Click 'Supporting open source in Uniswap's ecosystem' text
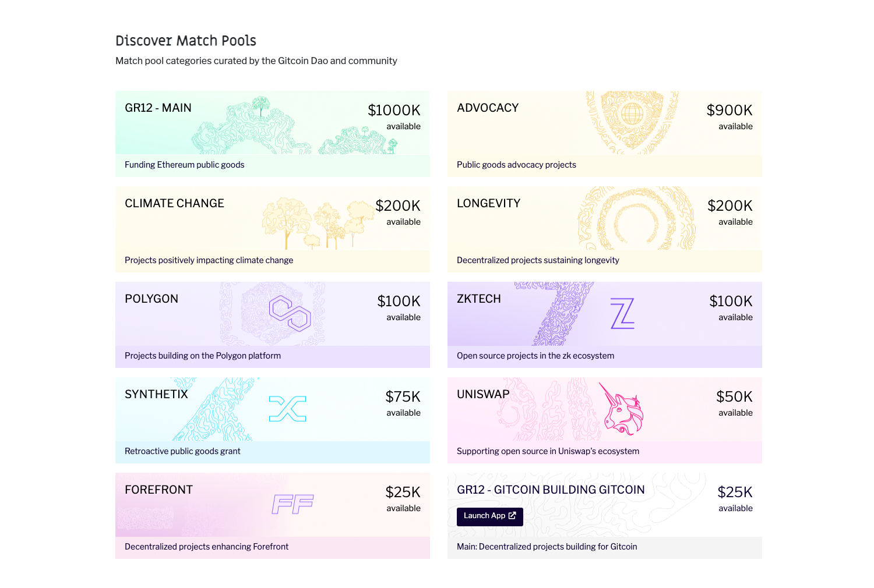 tap(548, 451)
